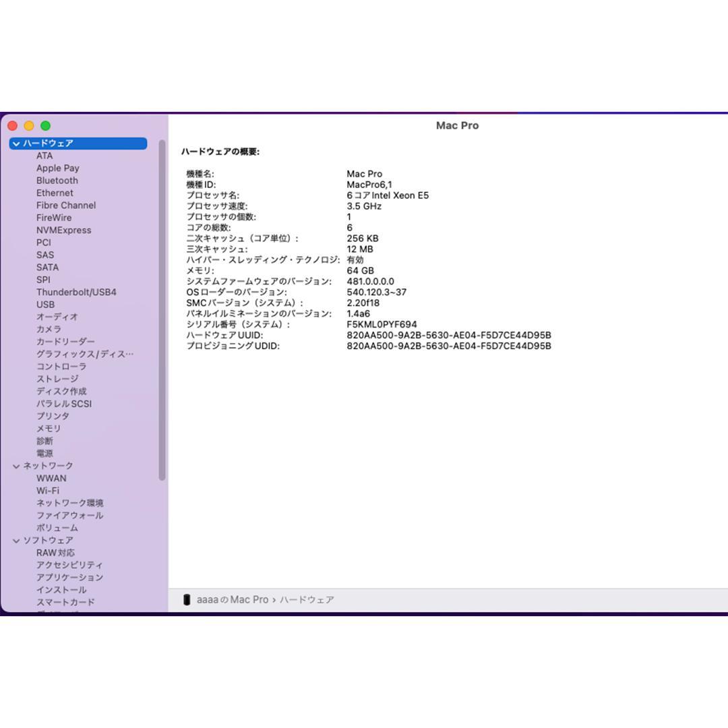Open カードリーダー in the sidebar

(65, 342)
